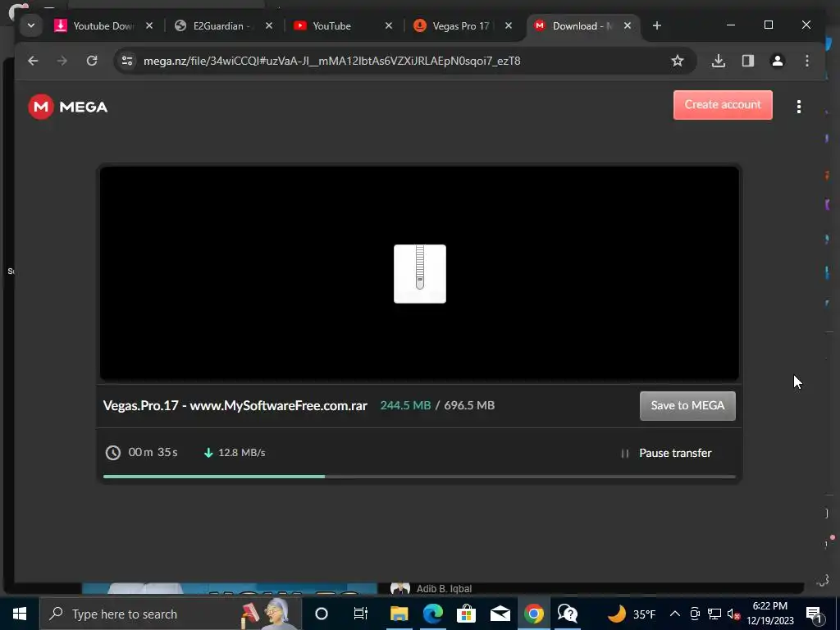Click the 00m 35s remaining time text
The width and height of the screenshot is (840, 630).
click(x=153, y=452)
